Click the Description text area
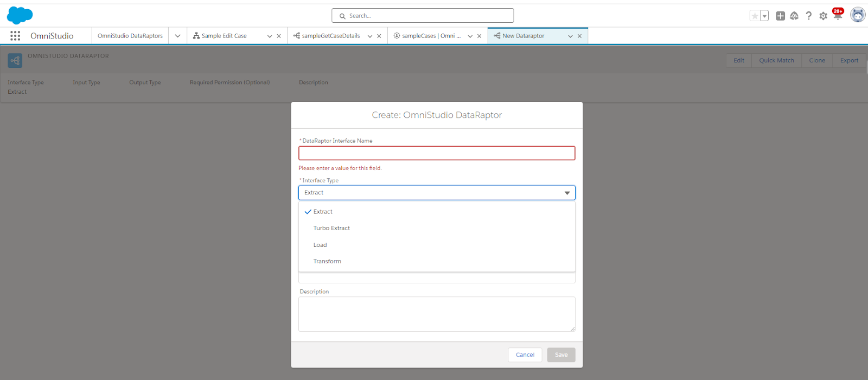The width and height of the screenshot is (868, 380). point(437,314)
